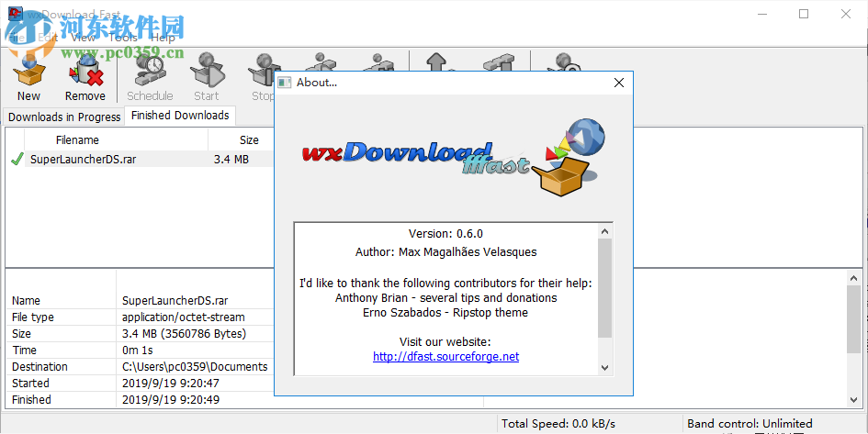Click the About text scroll-up arrow

pos(604,231)
